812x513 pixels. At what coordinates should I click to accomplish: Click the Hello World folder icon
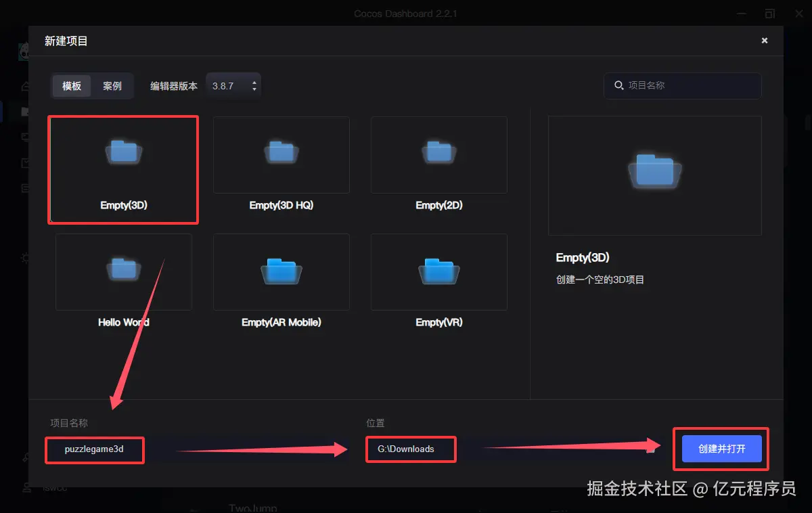coord(124,269)
